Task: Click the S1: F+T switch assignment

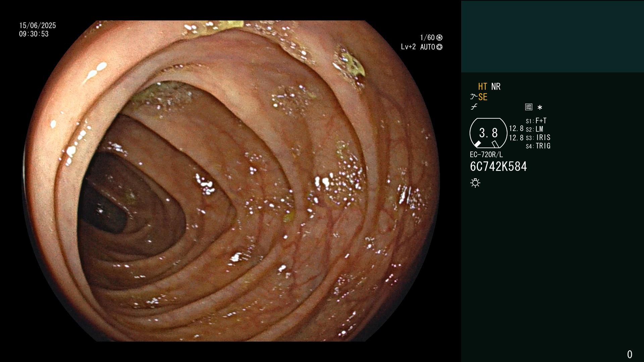Action: coord(536,121)
